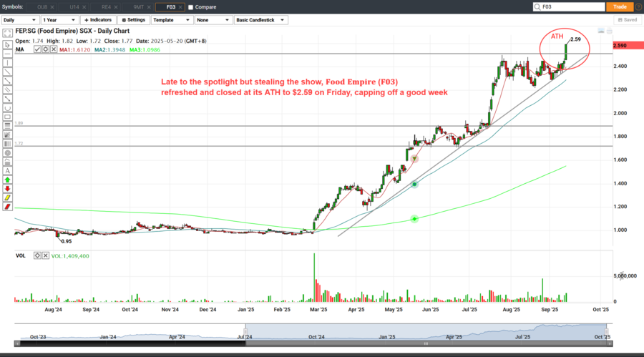Select the Fibonacci circle tool
Screen dimensions: 644x357
tap(7, 153)
